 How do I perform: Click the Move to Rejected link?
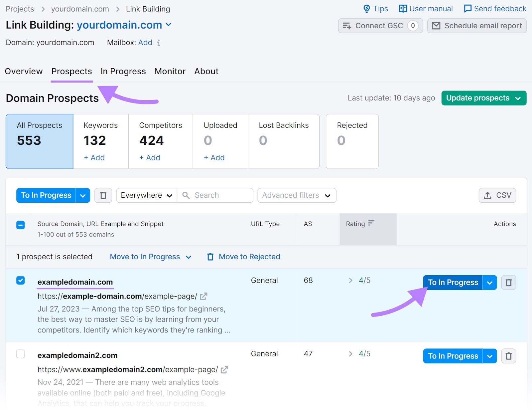click(249, 257)
